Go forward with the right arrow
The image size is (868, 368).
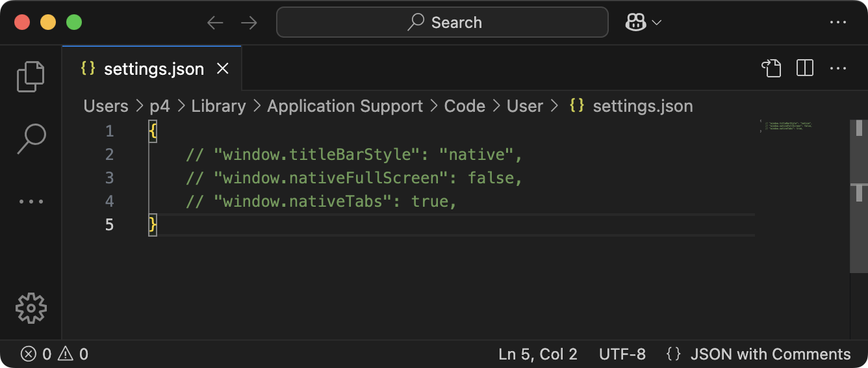pos(249,23)
